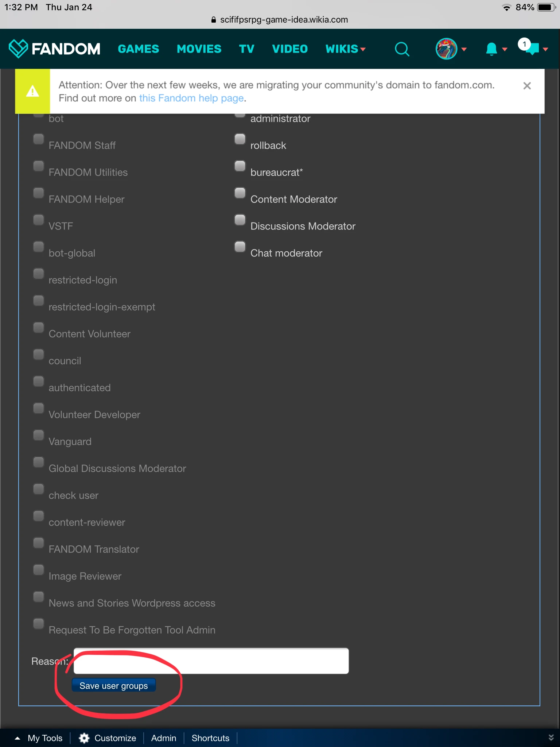Image resolution: width=560 pixels, height=747 pixels.
Task: Dismiss the migration attention banner
Action: 527,86
